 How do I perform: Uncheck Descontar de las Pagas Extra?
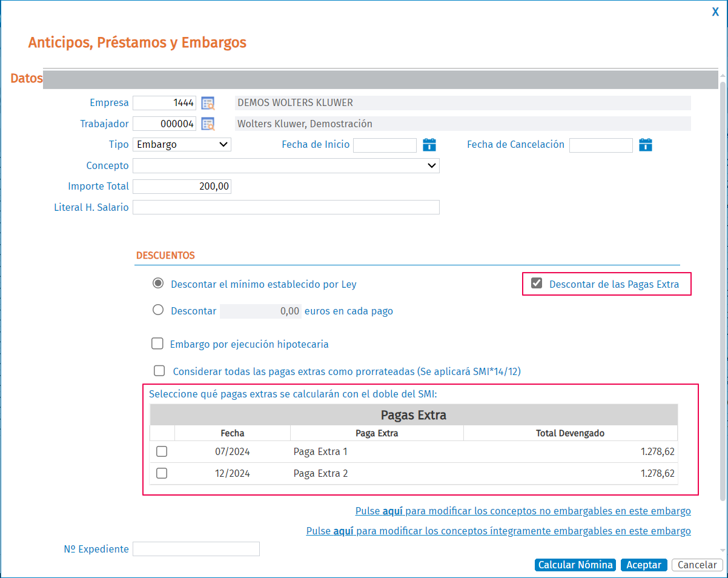pos(536,284)
